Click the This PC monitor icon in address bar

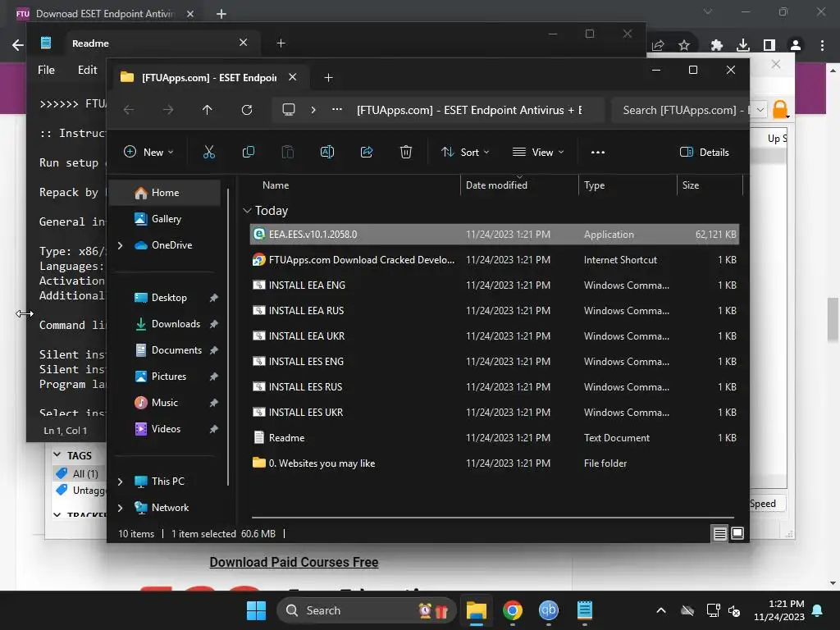coord(289,110)
